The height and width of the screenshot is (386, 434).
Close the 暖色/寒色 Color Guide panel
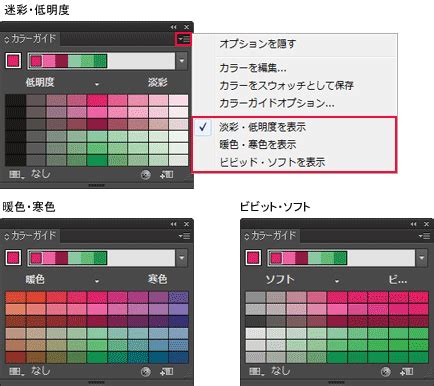[187, 224]
